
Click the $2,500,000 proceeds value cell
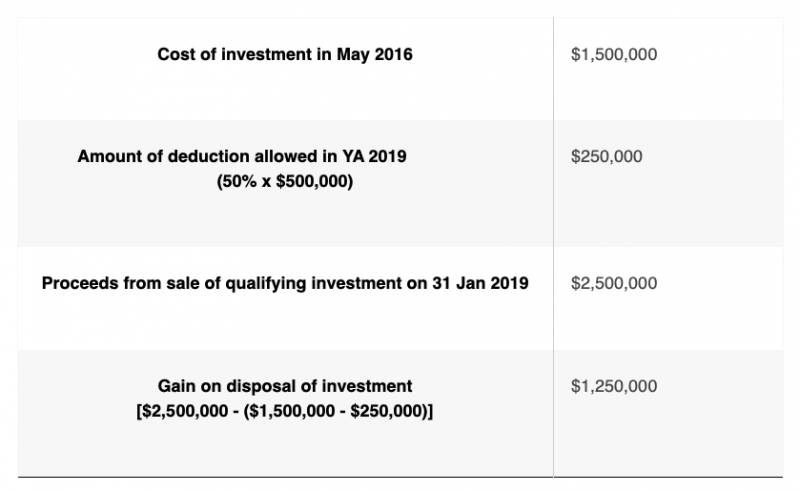click(613, 283)
